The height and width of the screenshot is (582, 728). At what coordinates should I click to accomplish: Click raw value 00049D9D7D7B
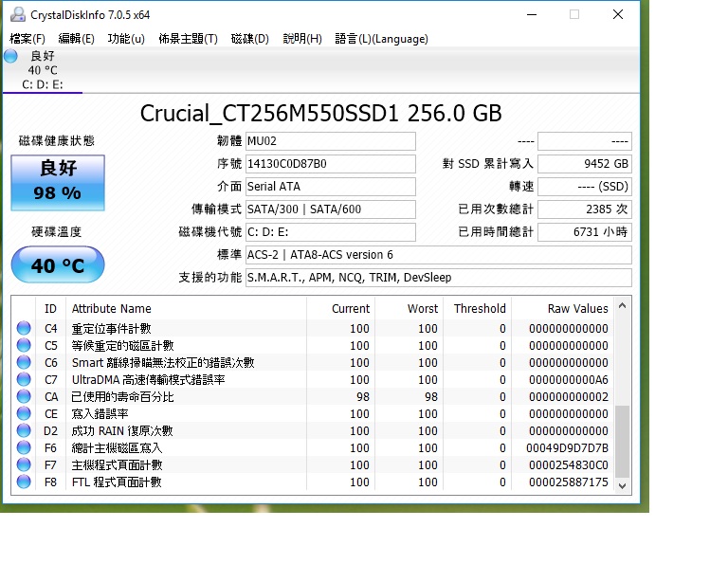point(567,447)
